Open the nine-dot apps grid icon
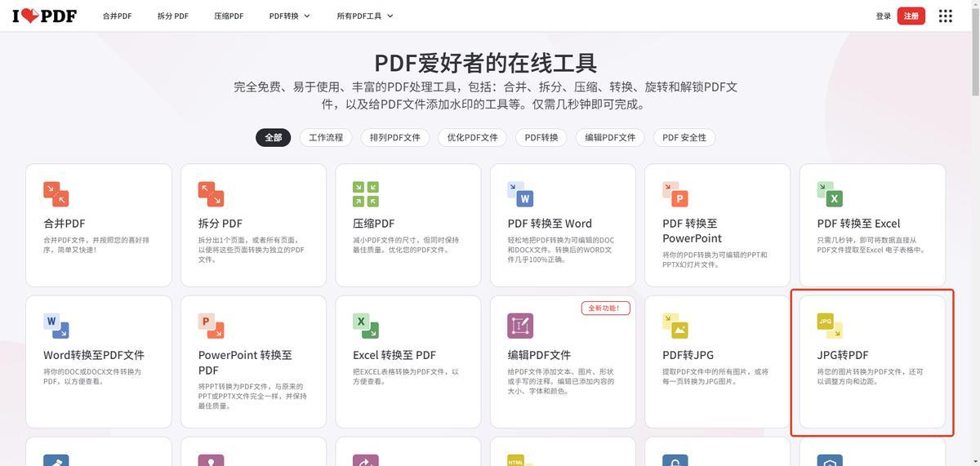The width and height of the screenshot is (980, 466). point(946,16)
